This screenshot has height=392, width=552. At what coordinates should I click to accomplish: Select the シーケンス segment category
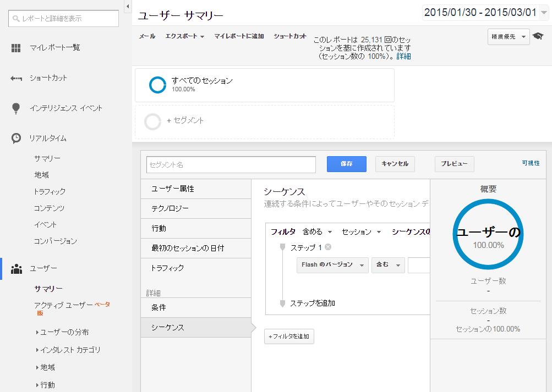196,328
